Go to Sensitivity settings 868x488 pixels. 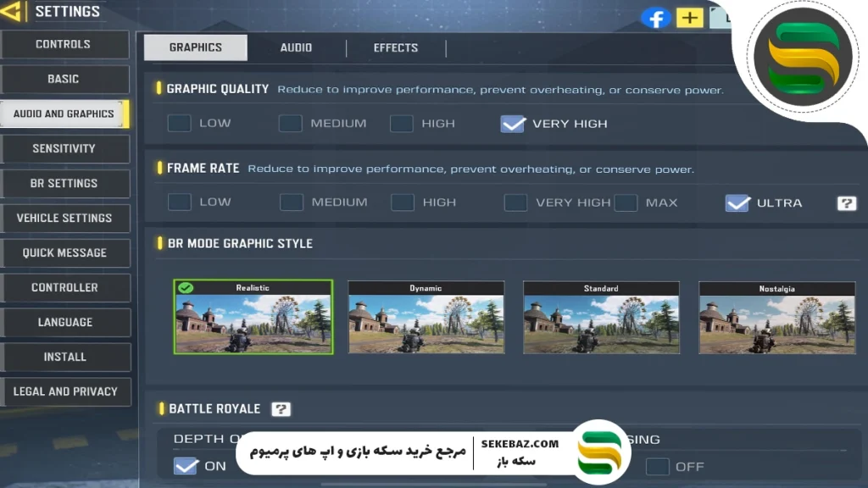[x=64, y=148]
